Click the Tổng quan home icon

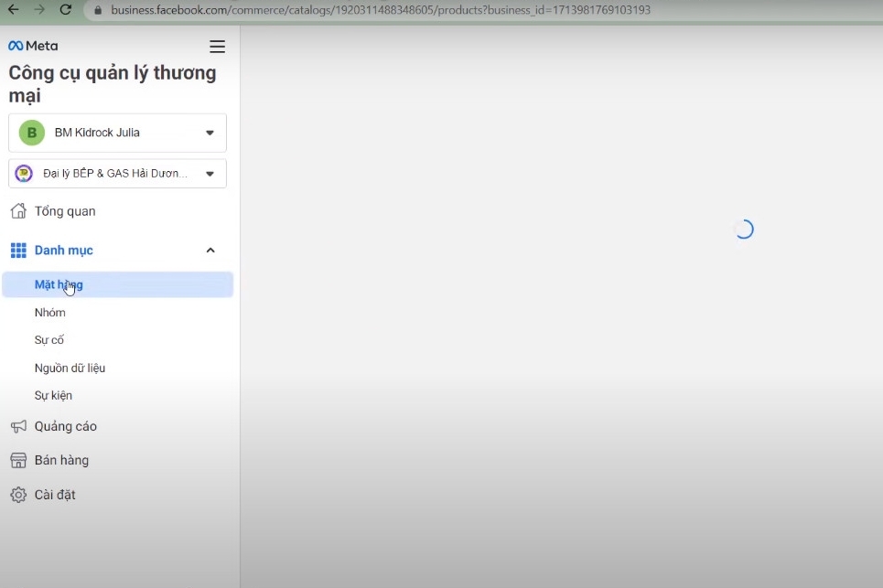point(18,211)
